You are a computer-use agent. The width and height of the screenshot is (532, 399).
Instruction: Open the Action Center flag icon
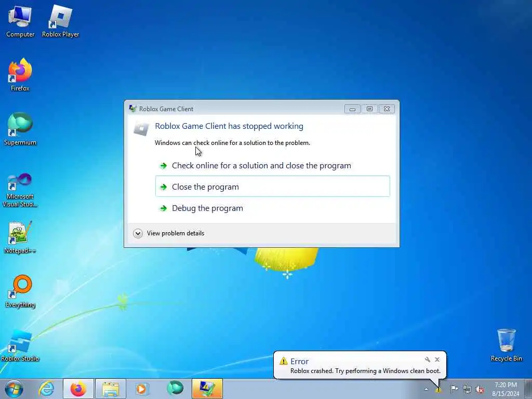454,389
